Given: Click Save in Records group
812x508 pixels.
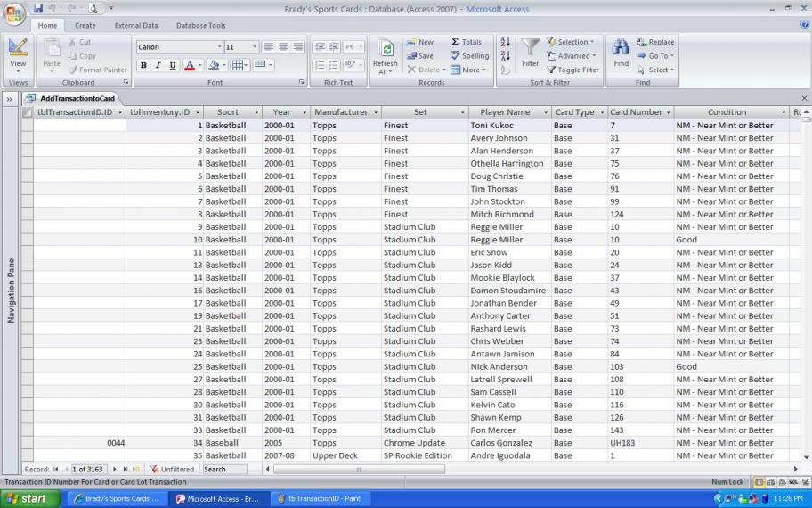Looking at the screenshot, I should tap(420, 56).
